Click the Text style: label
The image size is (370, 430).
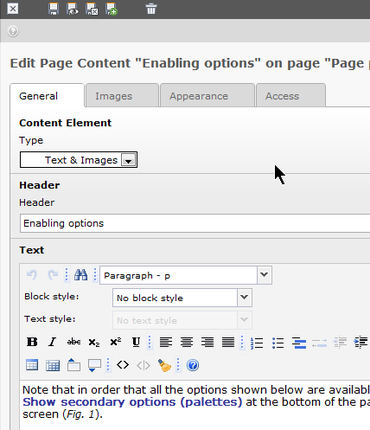50,319
